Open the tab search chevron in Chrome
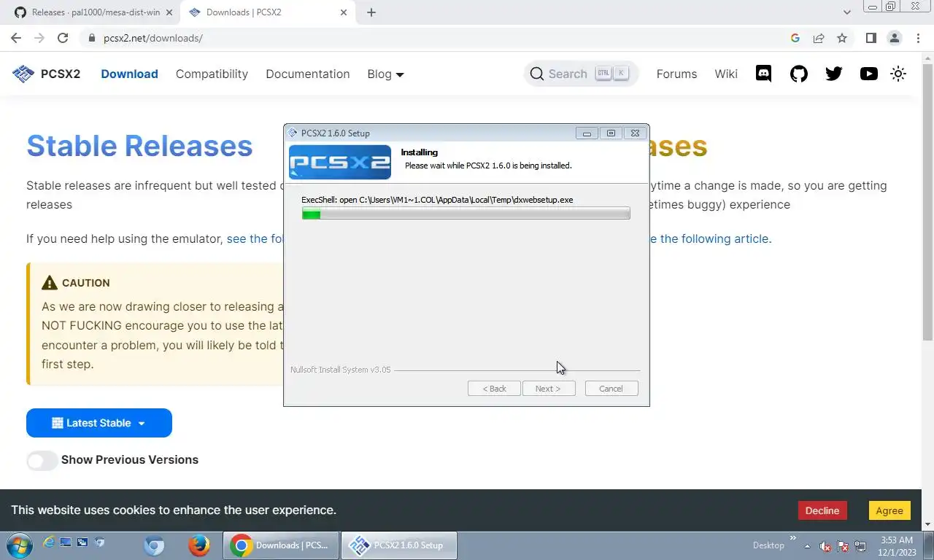This screenshot has height=560, width=934. (x=847, y=12)
